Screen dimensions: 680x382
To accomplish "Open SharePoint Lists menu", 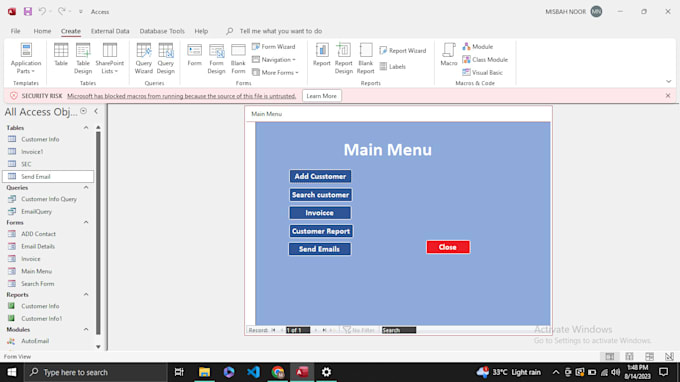I will [x=109, y=59].
